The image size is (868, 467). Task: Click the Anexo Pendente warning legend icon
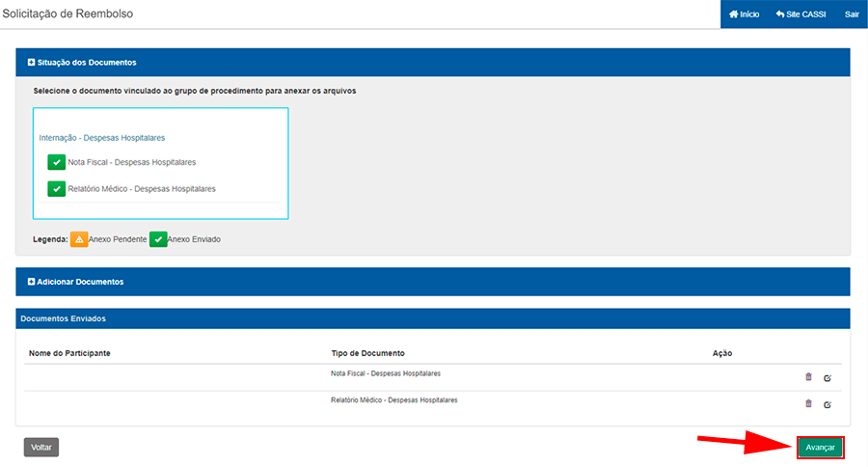79,239
